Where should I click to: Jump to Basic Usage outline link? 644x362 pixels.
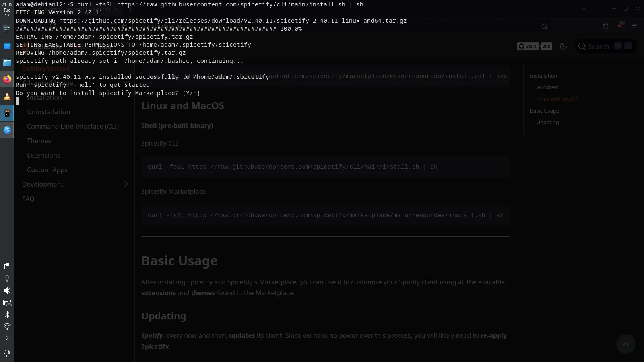[x=544, y=111]
